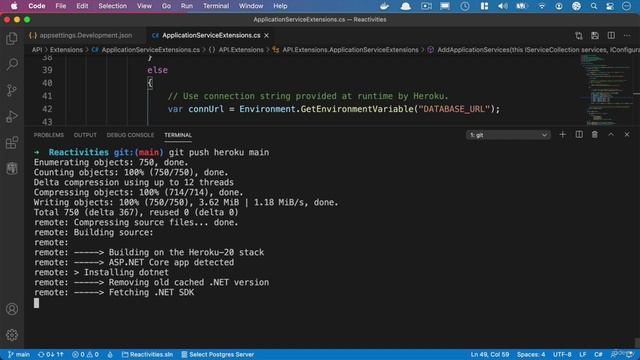Switch to the Problems tab
640x360 pixels.
pos(49,135)
